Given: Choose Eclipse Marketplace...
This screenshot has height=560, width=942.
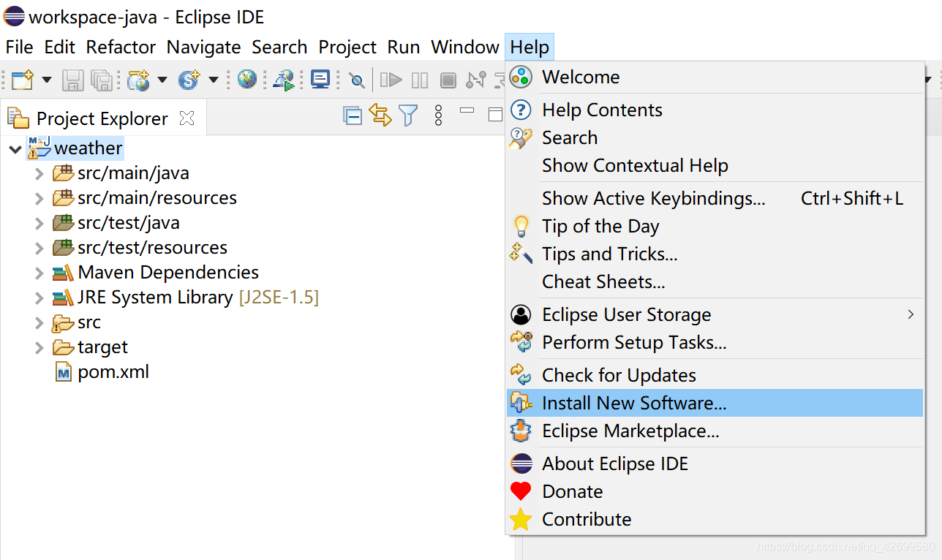Looking at the screenshot, I should [715, 431].
